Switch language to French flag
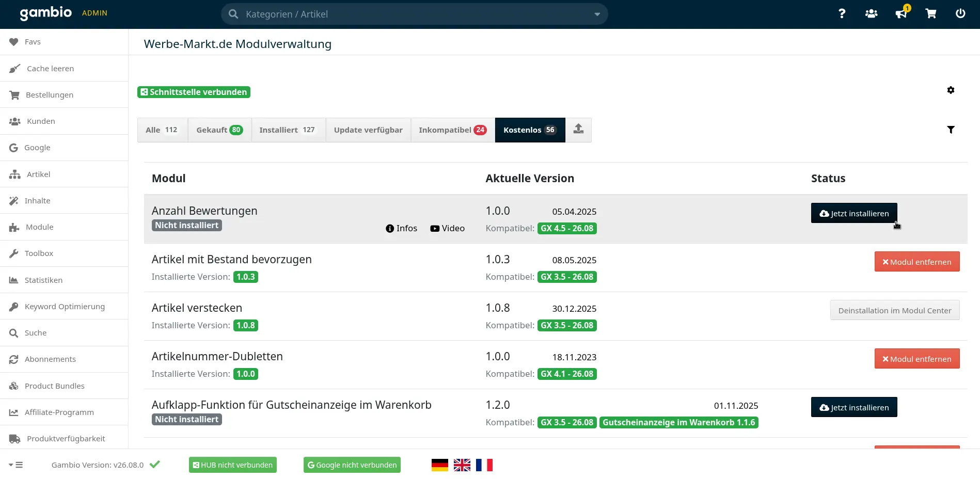 pyautogui.click(x=484, y=465)
